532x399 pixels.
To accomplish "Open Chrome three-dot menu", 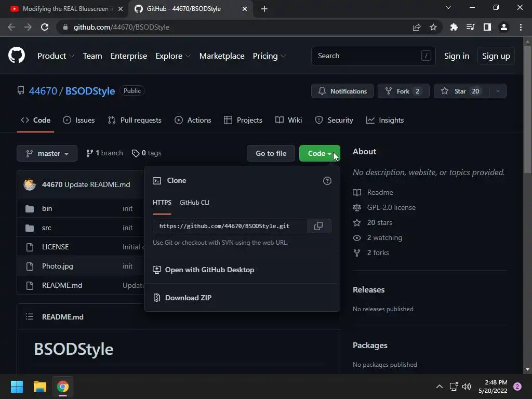I will (x=521, y=27).
